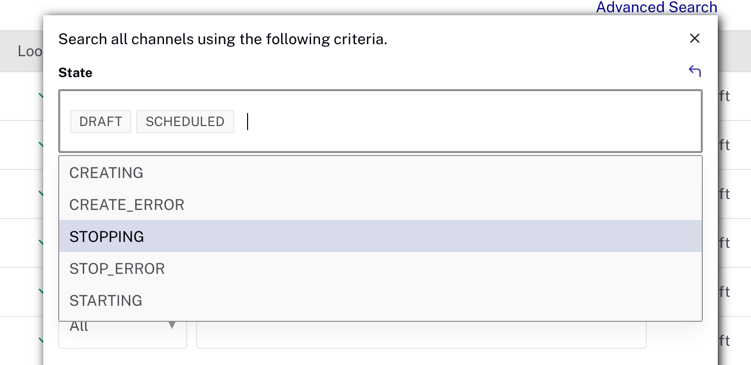Open the 'All' dropdown
This screenshot has width=751, height=365.
(122, 331)
